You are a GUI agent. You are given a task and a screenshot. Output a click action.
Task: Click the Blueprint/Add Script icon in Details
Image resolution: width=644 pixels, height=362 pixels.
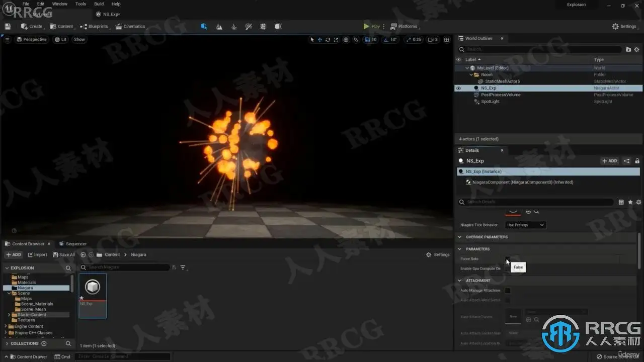(627, 161)
